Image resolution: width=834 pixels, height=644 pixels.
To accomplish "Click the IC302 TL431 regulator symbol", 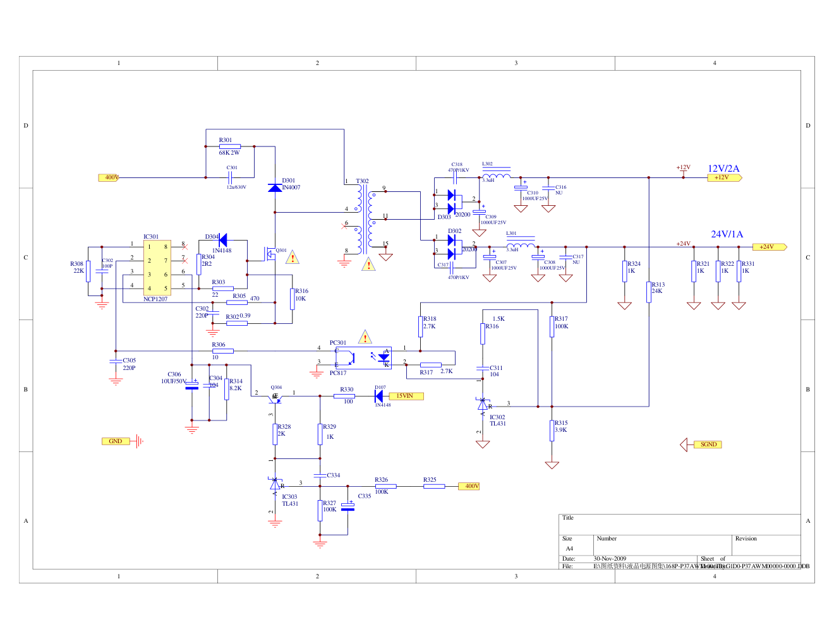I will click(483, 404).
